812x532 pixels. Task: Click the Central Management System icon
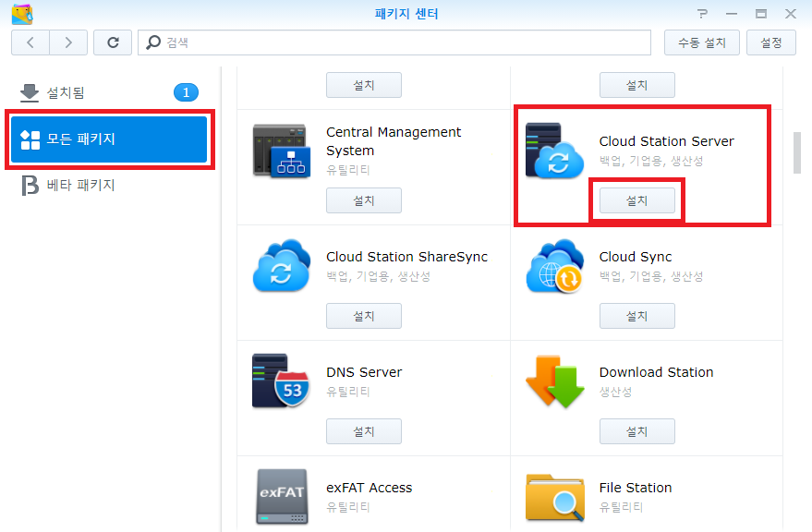[x=282, y=151]
